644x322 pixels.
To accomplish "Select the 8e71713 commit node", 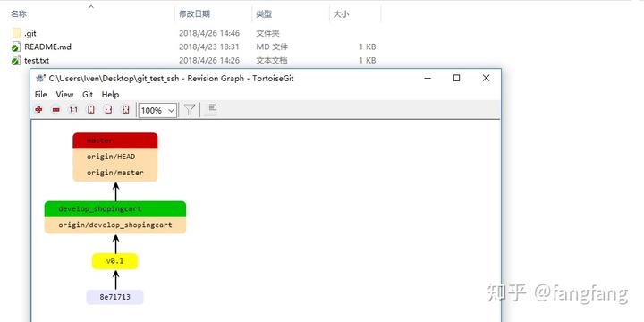I will [x=114, y=297].
